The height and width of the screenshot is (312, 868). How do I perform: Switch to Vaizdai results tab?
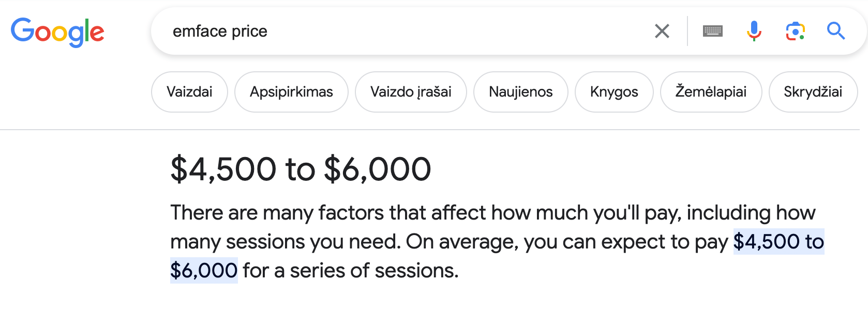pyautogui.click(x=189, y=92)
